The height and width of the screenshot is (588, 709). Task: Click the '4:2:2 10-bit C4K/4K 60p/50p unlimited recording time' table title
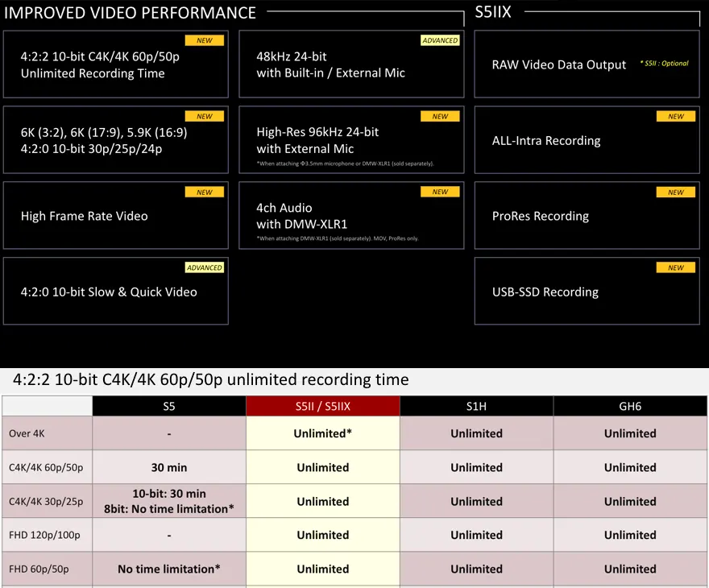click(x=211, y=379)
